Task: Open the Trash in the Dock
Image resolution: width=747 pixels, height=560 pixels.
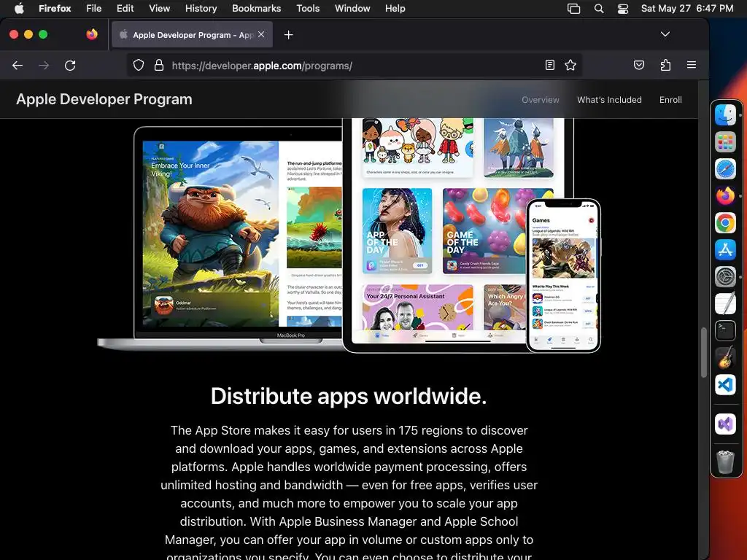Action: [x=725, y=462]
